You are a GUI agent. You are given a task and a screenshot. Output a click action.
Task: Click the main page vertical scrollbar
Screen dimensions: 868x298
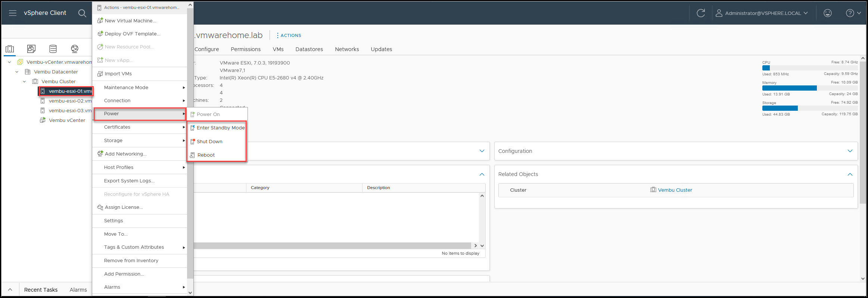(x=862, y=132)
